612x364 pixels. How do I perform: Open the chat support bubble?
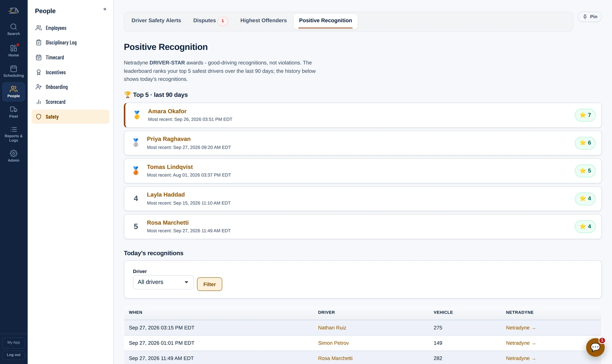tap(595, 347)
